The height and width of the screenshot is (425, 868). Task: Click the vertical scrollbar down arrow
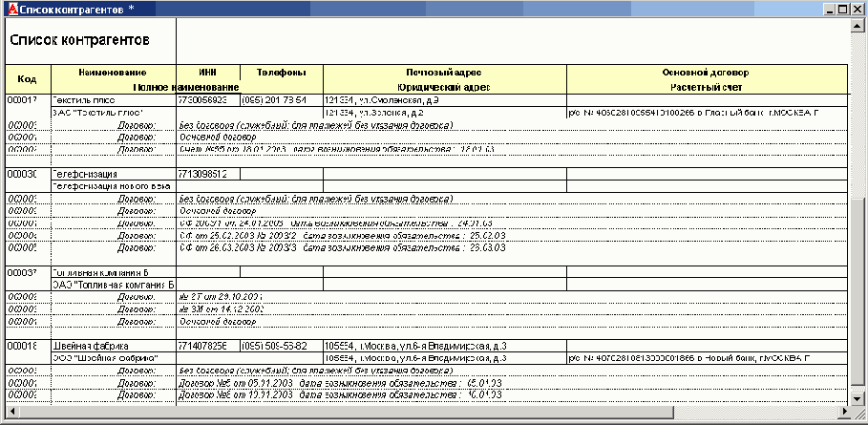pos(857,398)
